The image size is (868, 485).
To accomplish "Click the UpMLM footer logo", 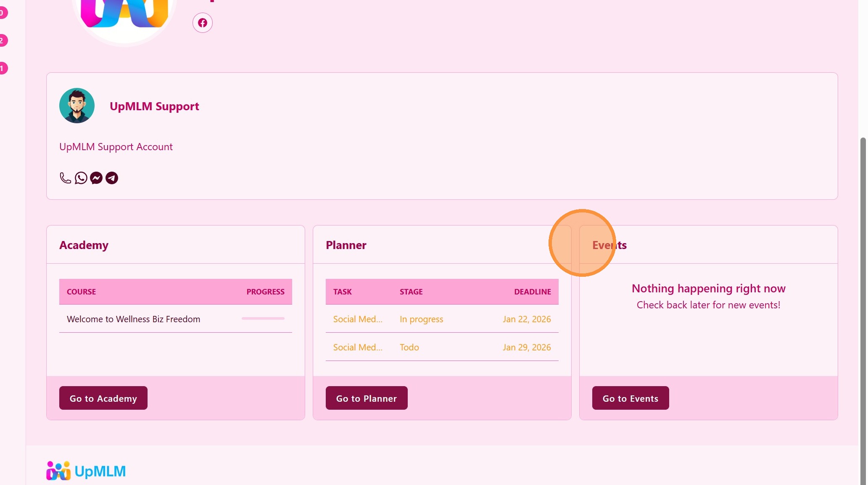I will coord(86,471).
